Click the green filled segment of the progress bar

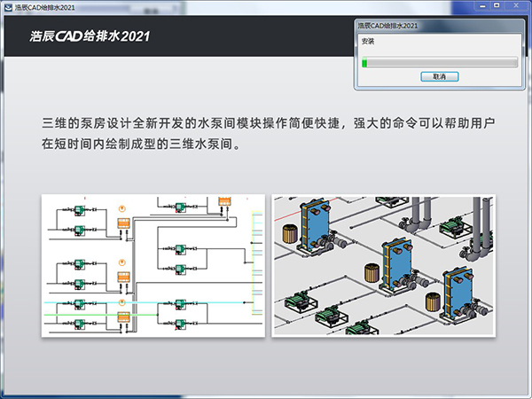tap(364, 62)
